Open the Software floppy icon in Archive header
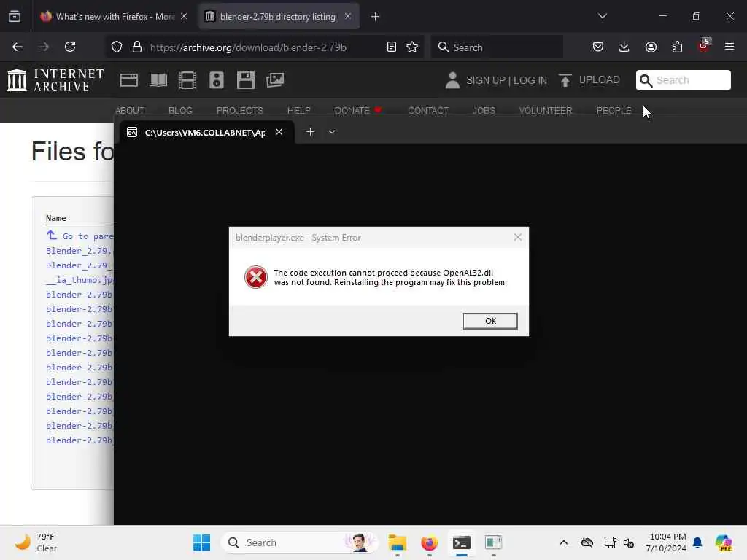Viewport: 747px width, 560px height. tap(246, 80)
